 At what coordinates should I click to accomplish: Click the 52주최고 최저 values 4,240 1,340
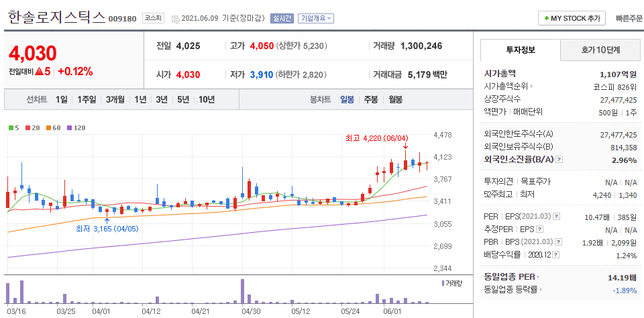click(x=616, y=196)
